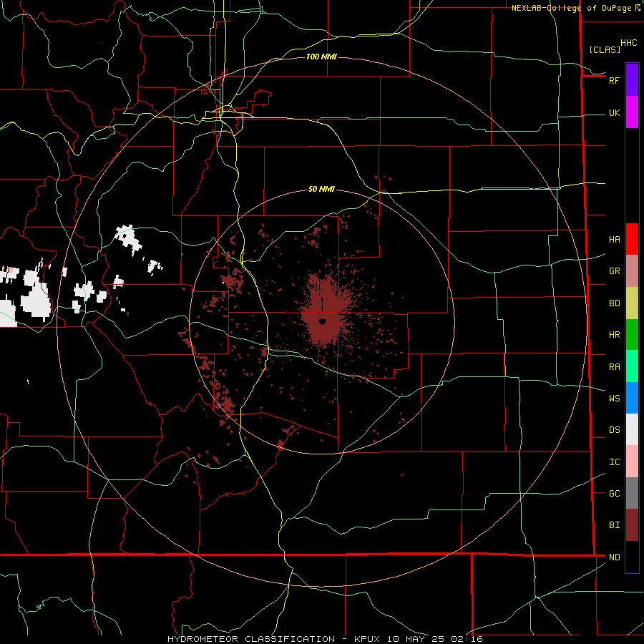The height and width of the screenshot is (644, 644).
Task: Click the yellow BD legend color swatch
Action: click(x=632, y=303)
